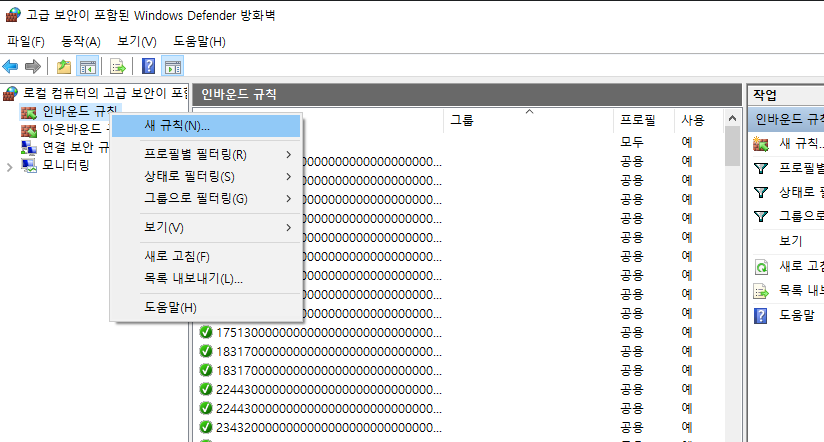Click the 상태로 필터 funnel icon in actions pane

tap(761, 192)
